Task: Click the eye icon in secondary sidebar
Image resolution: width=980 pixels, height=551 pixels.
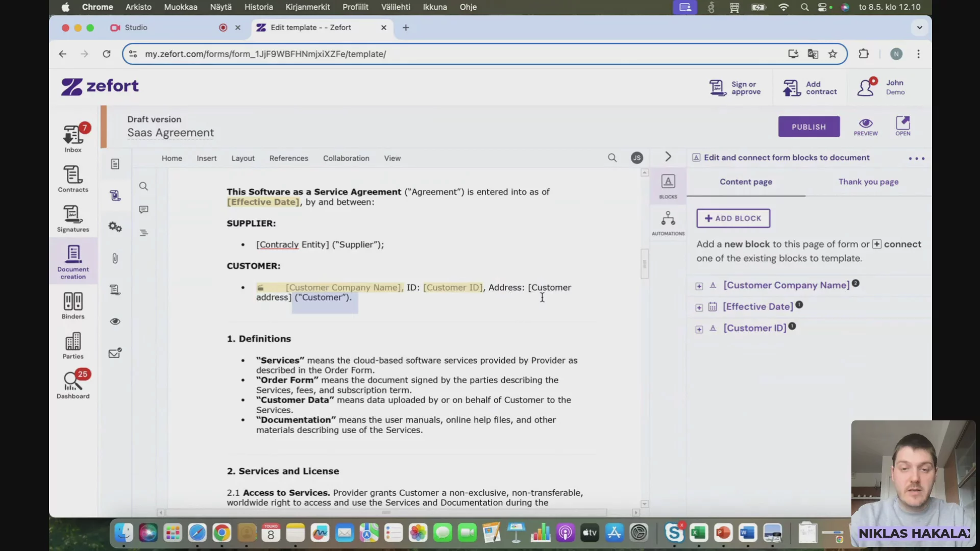Action: tap(115, 321)
